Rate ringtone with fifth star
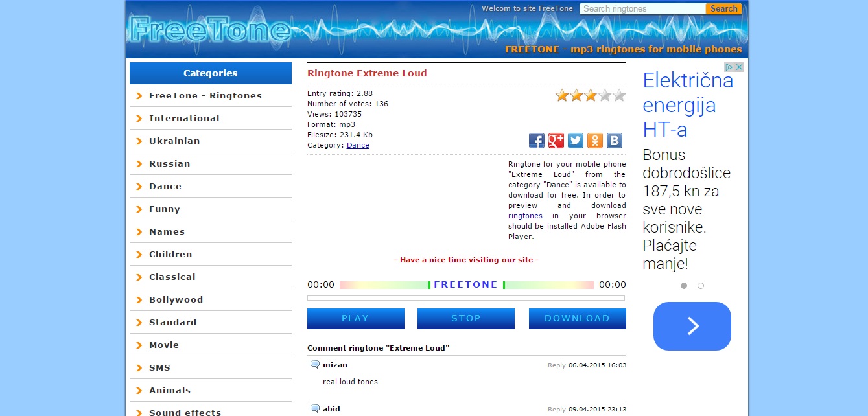Viewport: 868px width, 416px height. click(x=619, y=96)
